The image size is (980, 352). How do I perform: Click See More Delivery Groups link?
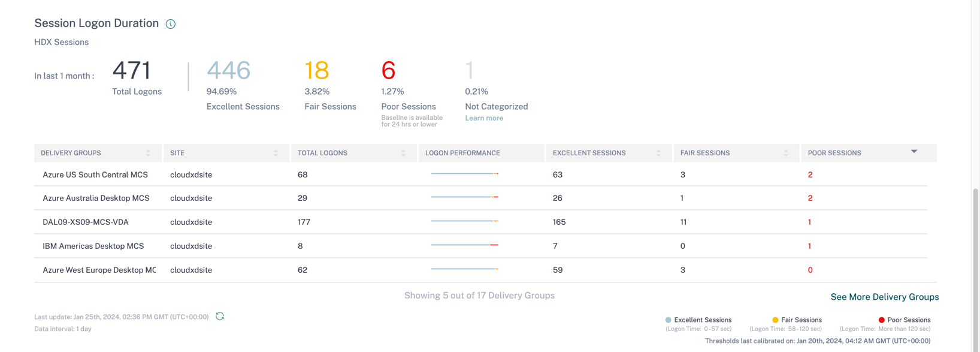884,297
